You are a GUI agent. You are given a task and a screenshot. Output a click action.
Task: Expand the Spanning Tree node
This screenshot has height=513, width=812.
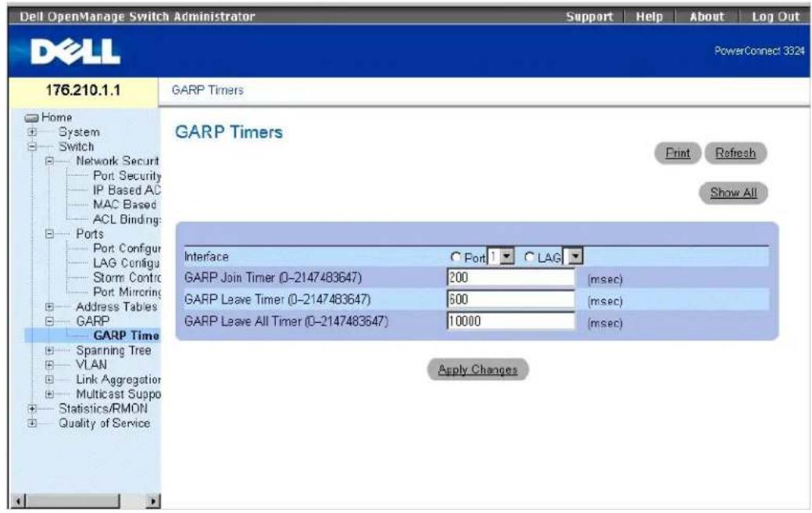[x=49, y=351]
